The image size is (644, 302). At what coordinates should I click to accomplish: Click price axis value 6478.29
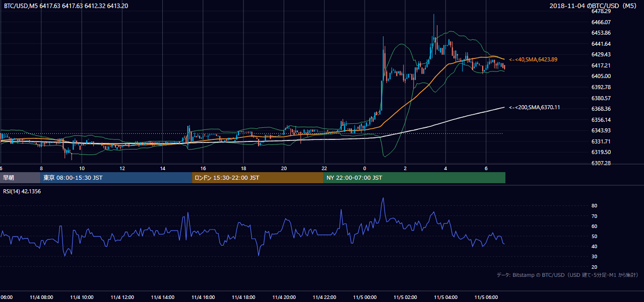(x=601, y=11)
